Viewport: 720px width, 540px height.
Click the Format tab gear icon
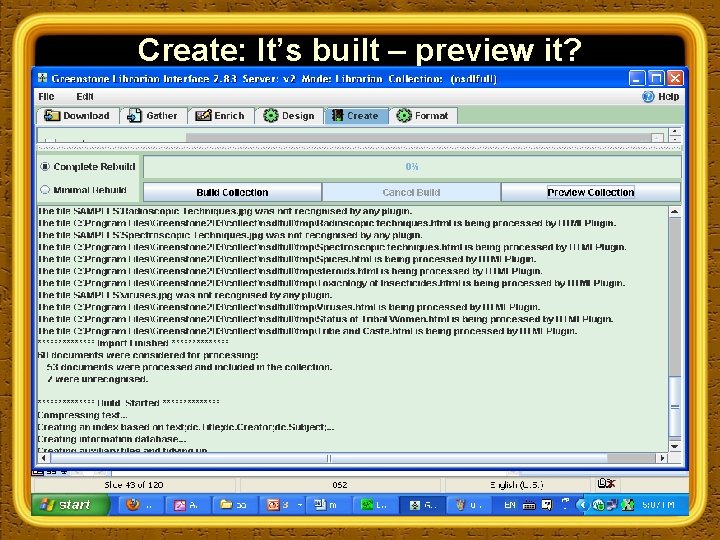404,115
